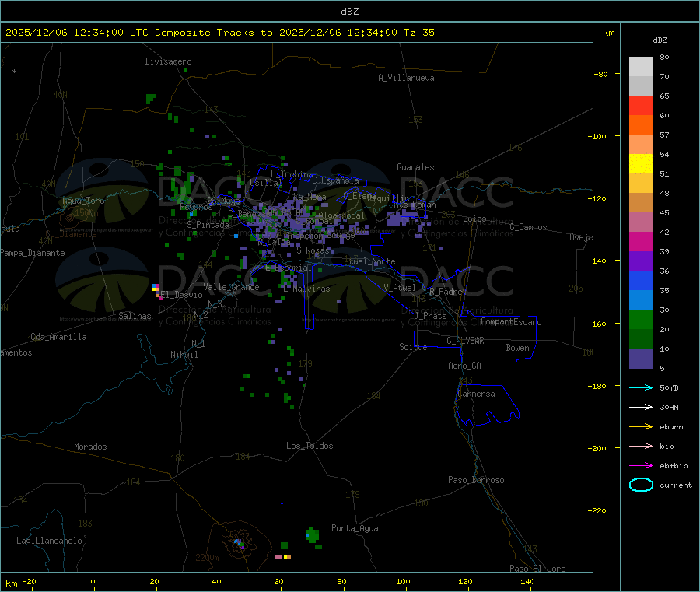The image size is (700, 592).
Task: Click the Los_Toldos map label
Action: [x=310, y=446]
